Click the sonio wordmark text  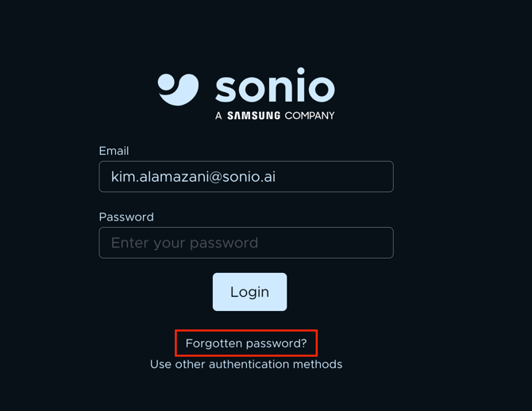275,87
